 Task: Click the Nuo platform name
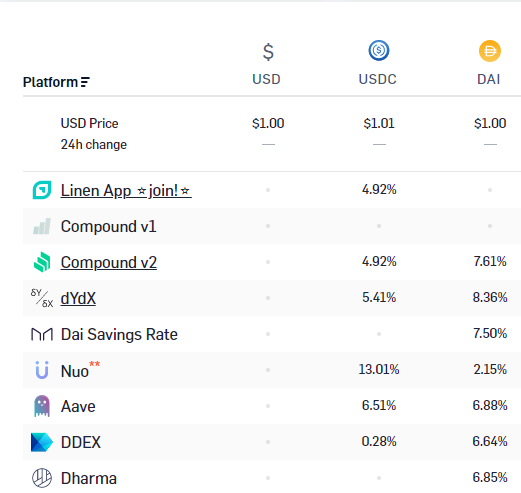pos(75,371)
